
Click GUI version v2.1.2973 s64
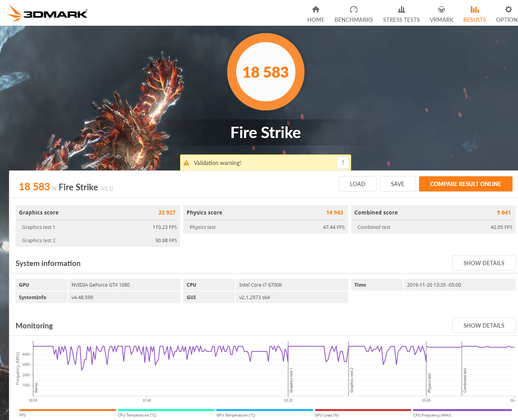pos(255,298)
